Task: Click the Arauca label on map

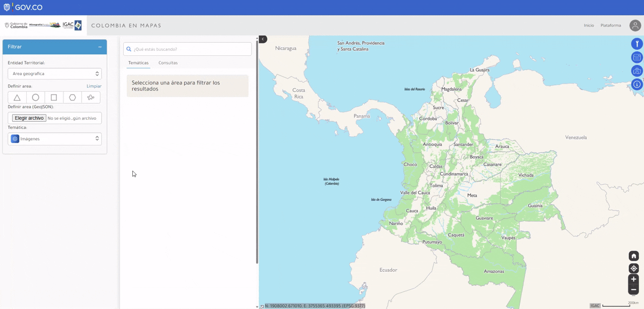Action: coord(502,146)
